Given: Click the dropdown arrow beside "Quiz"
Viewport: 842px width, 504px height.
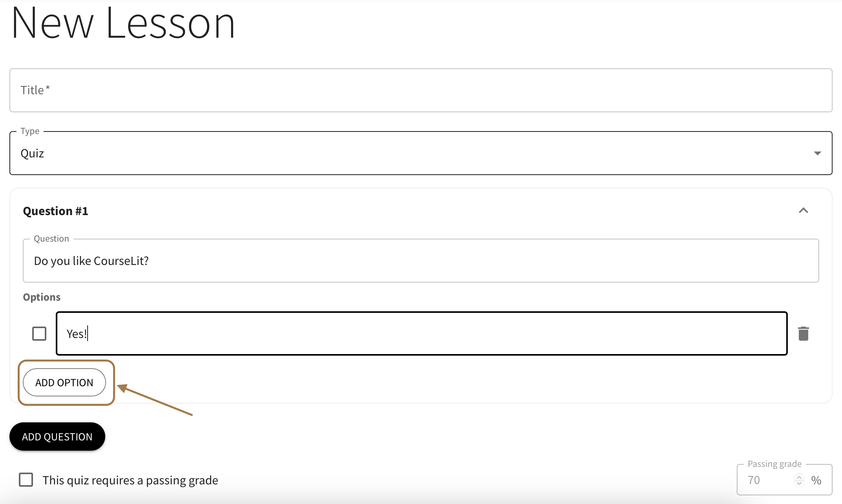Looking at the screenshot, I should 817,153.
